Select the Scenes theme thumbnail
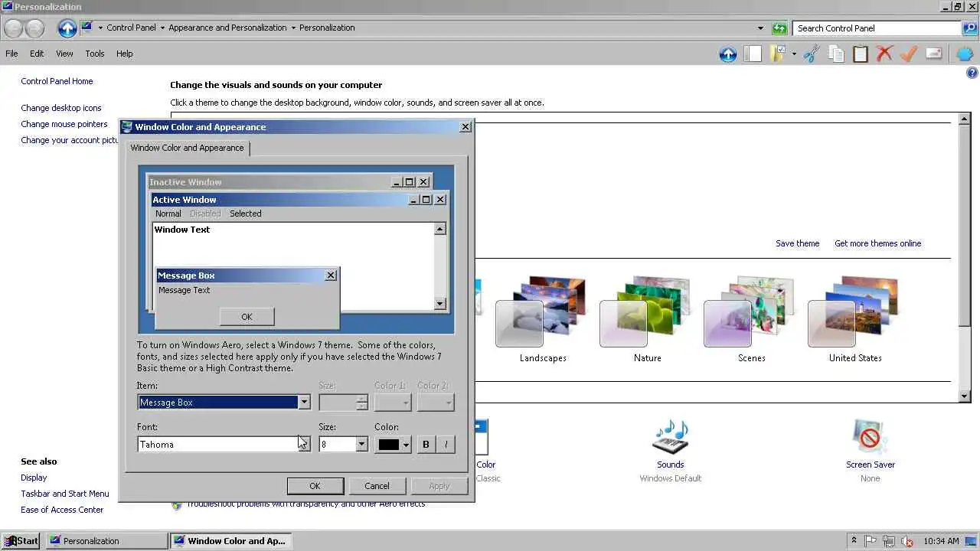This screenshot has width=980, height=551. pyautogui.click(x=751, y=311)
